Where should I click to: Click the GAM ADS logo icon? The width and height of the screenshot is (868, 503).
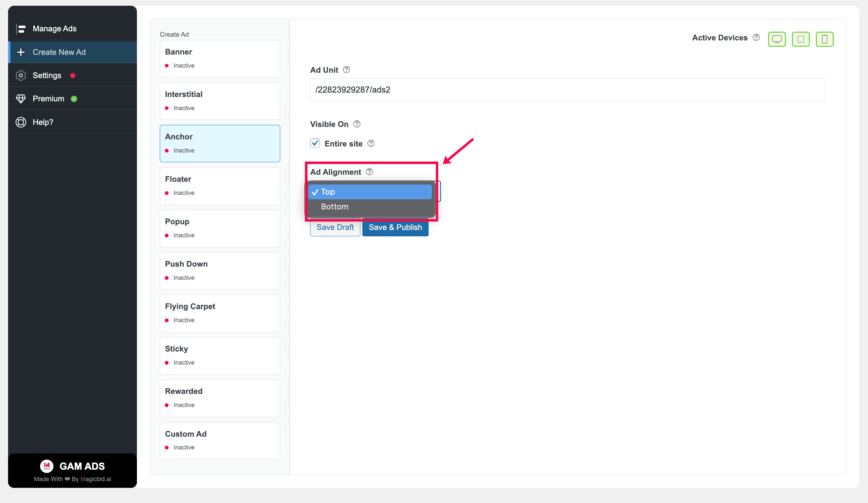coord(47,466)
